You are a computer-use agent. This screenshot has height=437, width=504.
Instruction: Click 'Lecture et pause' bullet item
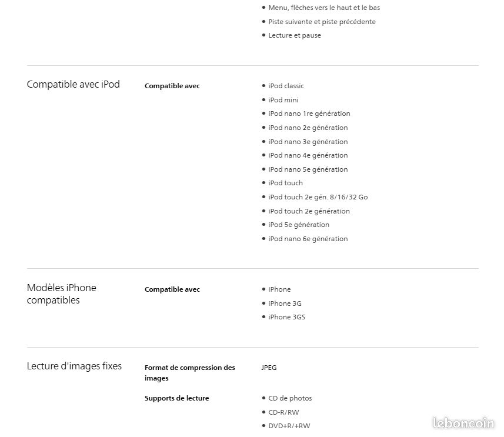[x=295, y=35]
